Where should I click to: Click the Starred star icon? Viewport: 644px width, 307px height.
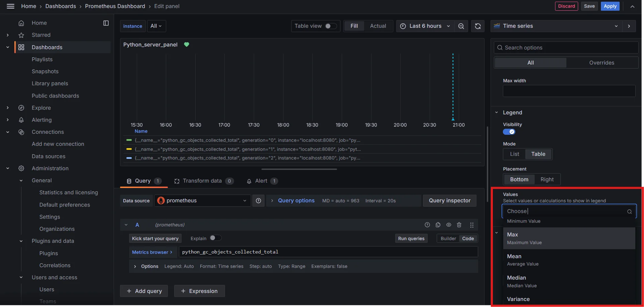click(x=21, y=35)
